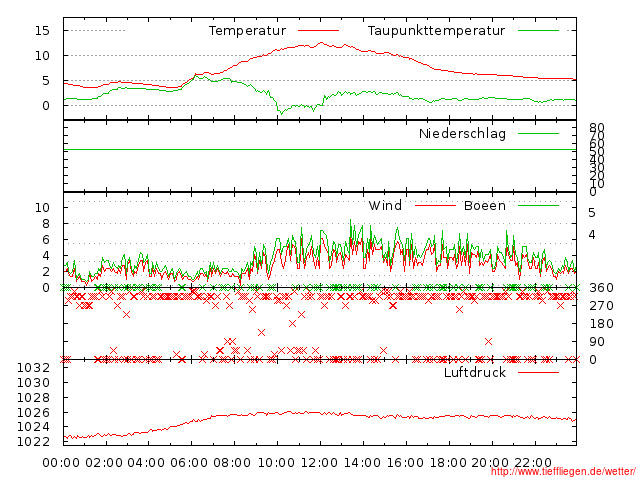The width and height of the screenshot is (640, 480).
Task: Click the Niederschlag legend label
Action: tap(462, 134)
